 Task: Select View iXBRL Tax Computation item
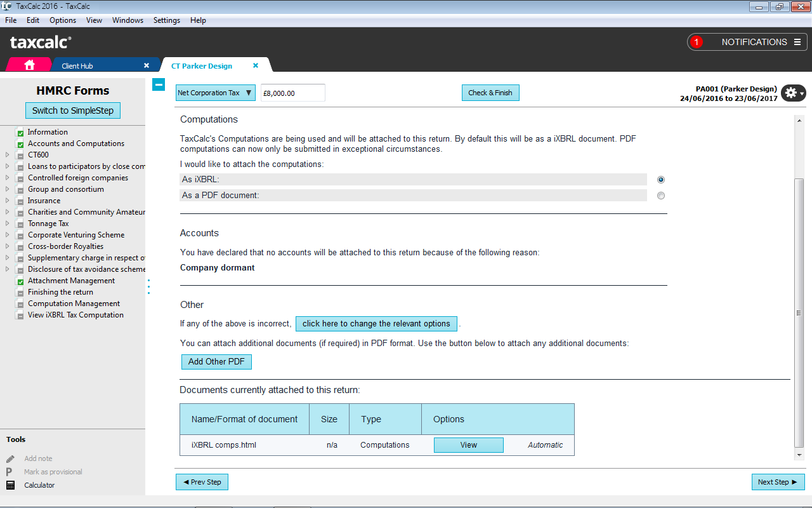(75, 315)
